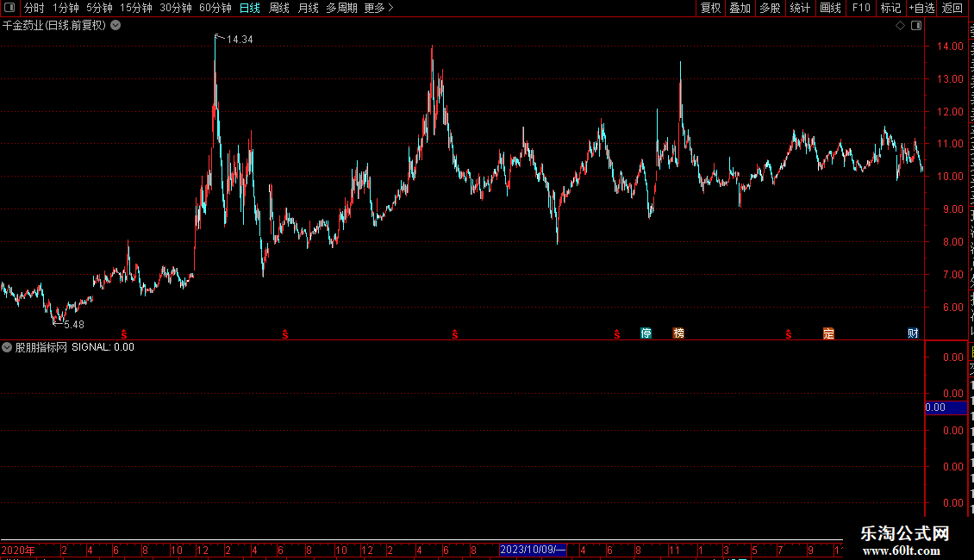Click the 股朋指标网 indicator name
The image size is (974, 560).
point(41,347)
